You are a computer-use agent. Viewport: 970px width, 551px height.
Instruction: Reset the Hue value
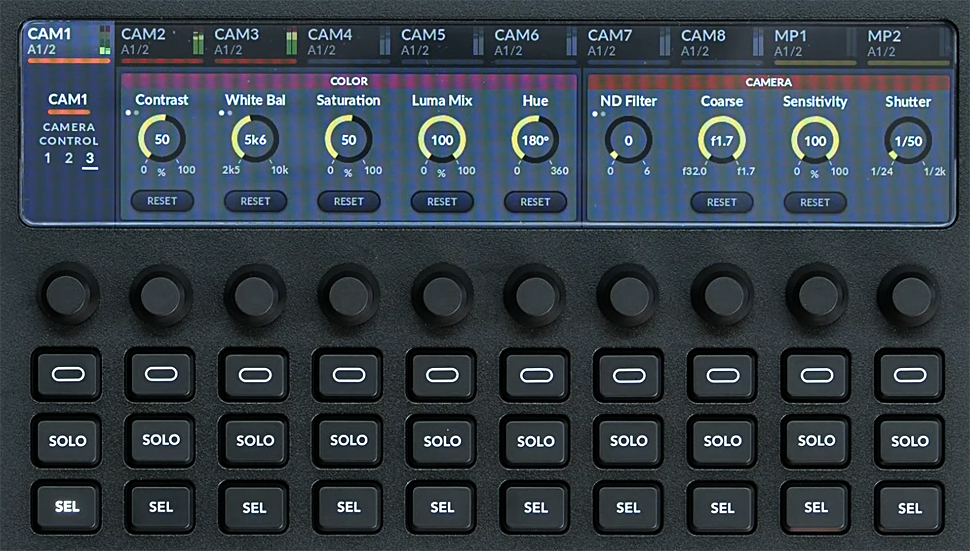coord(535,202)
